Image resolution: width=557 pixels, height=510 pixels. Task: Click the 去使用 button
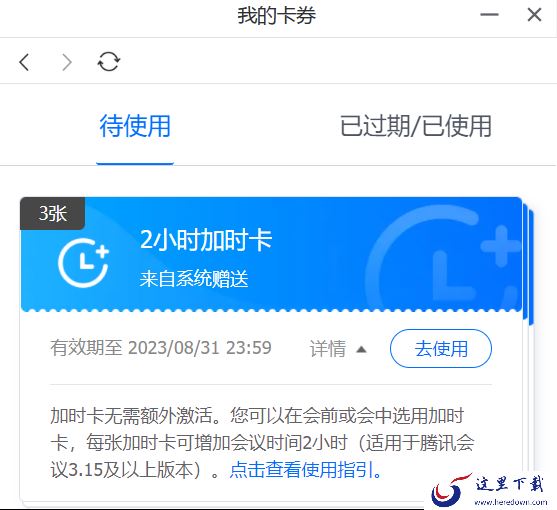pos(441,348)
